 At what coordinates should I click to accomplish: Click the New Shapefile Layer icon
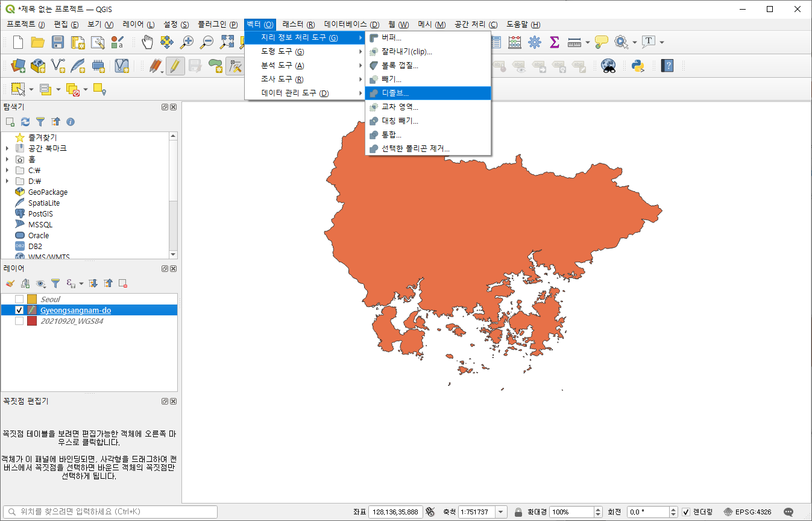click(x=58, y=65)
